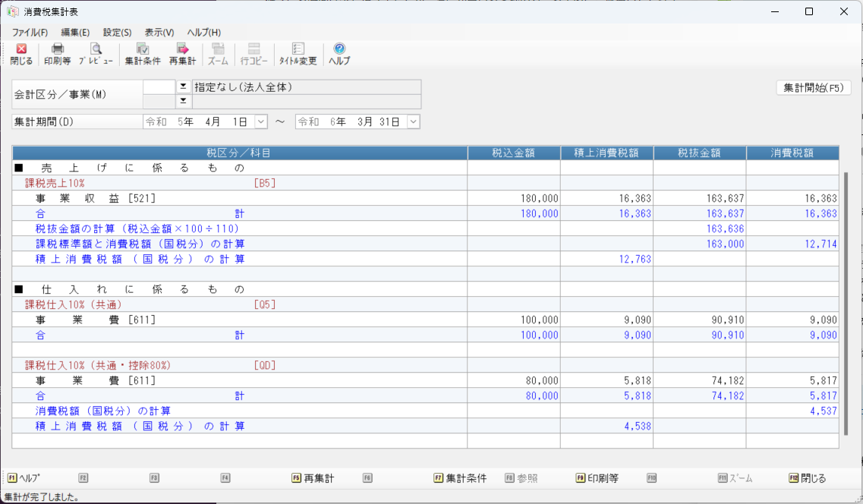Click the 再集計 recalculate toolbar icon
Image resolution: width=863 pixels, height=504 pixels.
tap(182, 54)
